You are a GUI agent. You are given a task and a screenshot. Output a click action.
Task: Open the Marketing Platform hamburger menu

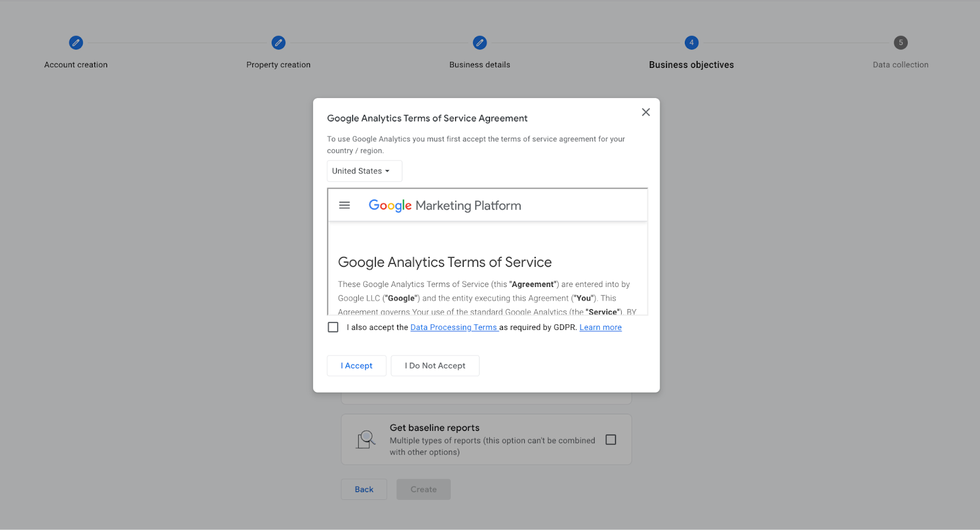coord(345,206)
